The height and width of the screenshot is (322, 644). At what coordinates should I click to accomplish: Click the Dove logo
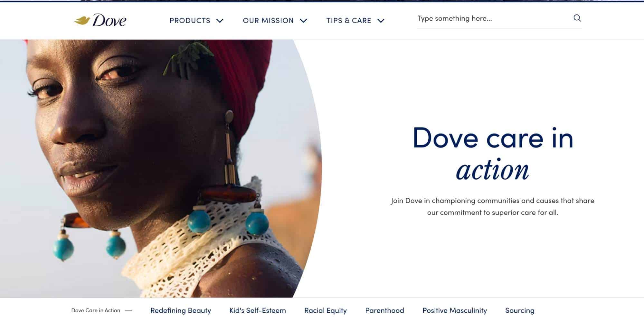click(100, 20)
